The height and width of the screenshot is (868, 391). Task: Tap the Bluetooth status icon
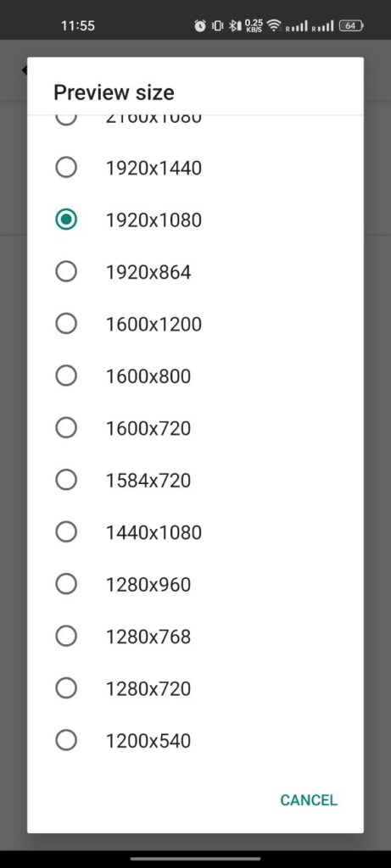coord(235,25)
